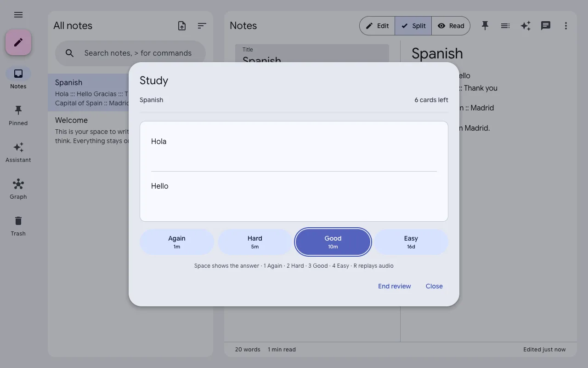Open the Graph view
The width and height of the screenshot is (588, 368).
[x=18, y=189]
